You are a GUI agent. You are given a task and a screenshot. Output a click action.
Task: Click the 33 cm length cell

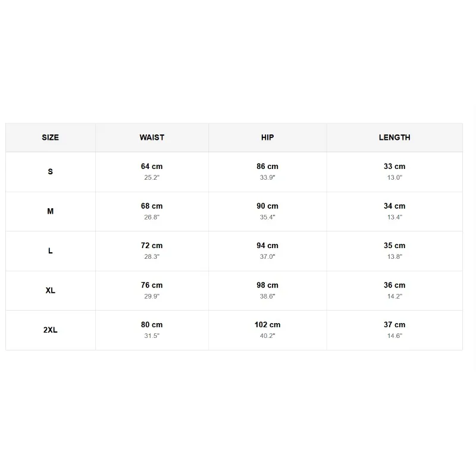[x=394, y=172]
